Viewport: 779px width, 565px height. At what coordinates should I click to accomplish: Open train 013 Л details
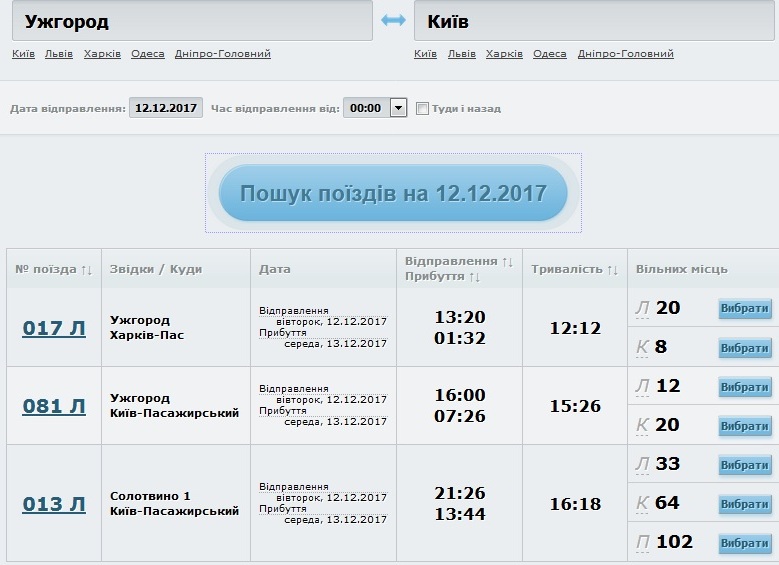tap(54, 504)
